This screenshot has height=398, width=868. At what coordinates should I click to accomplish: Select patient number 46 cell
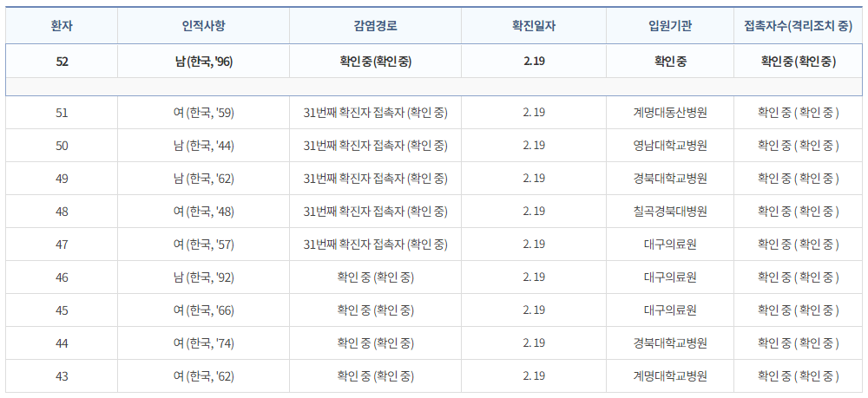(x=62, y=277)
